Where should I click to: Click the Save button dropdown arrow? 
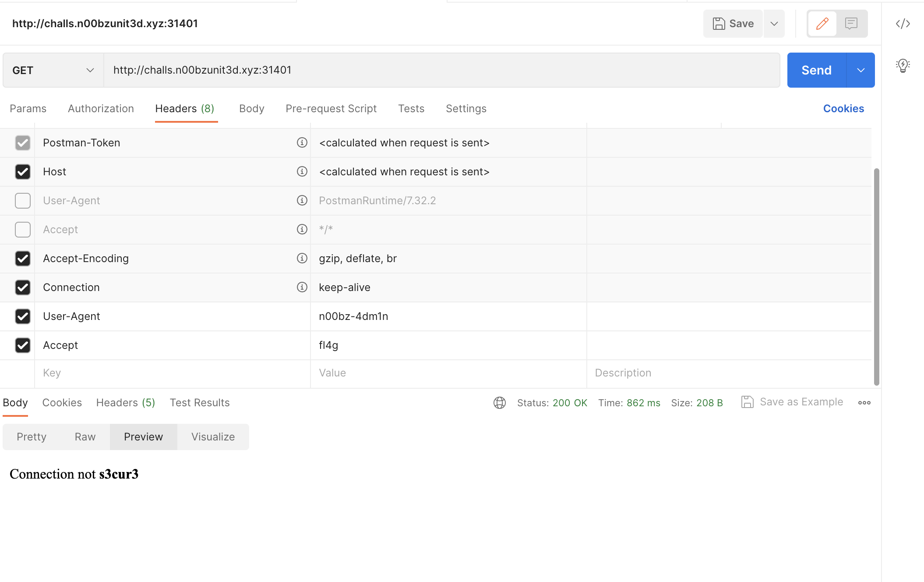point(773,24)
